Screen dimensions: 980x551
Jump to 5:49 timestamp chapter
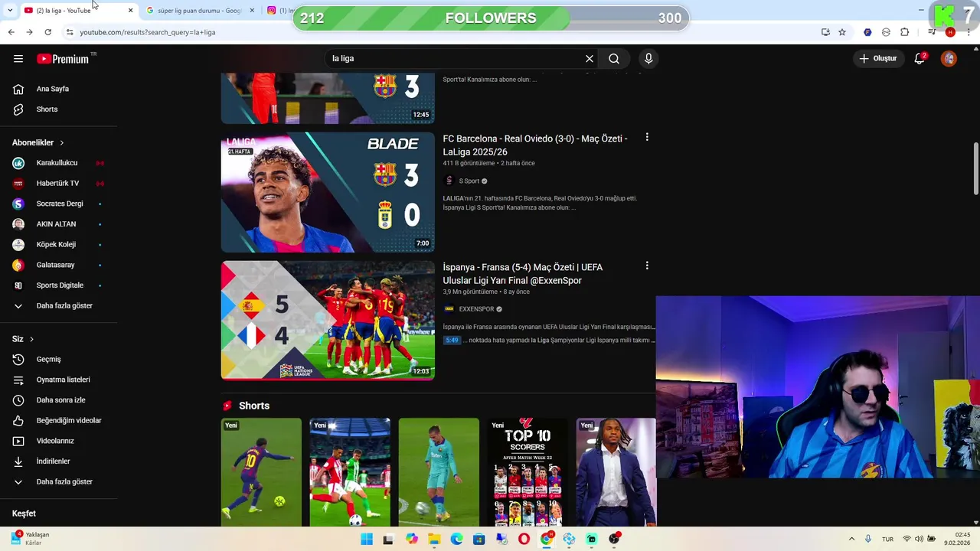click(452, 341)
